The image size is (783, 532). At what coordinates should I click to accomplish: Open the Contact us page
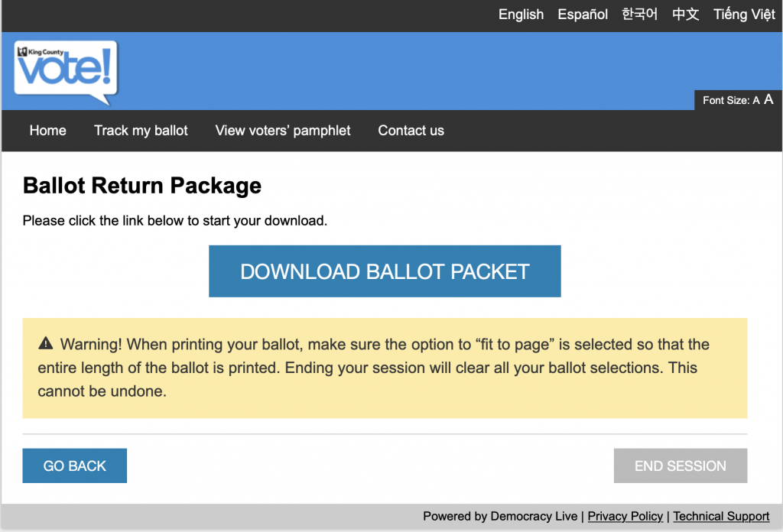coord(411,131)
